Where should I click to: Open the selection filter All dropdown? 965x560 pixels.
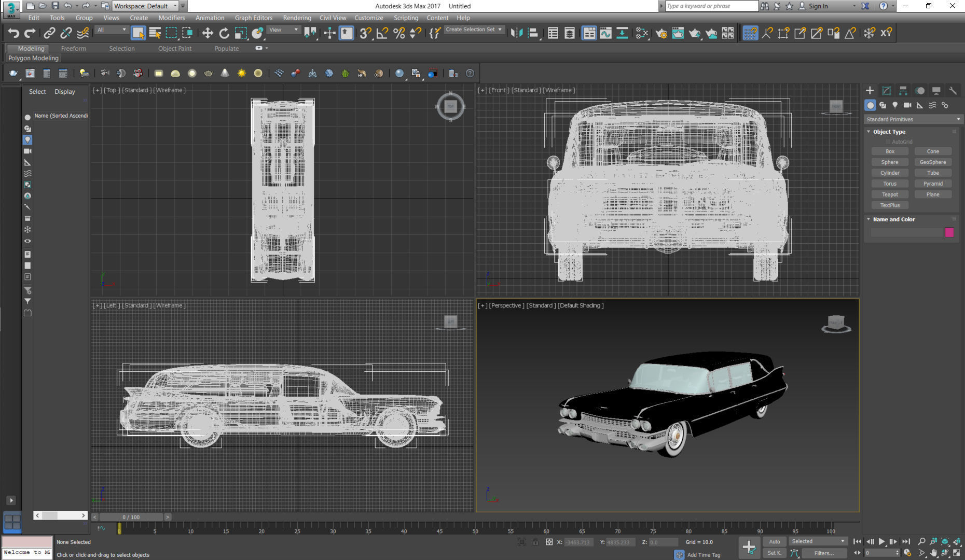click(x=112, y=30)
